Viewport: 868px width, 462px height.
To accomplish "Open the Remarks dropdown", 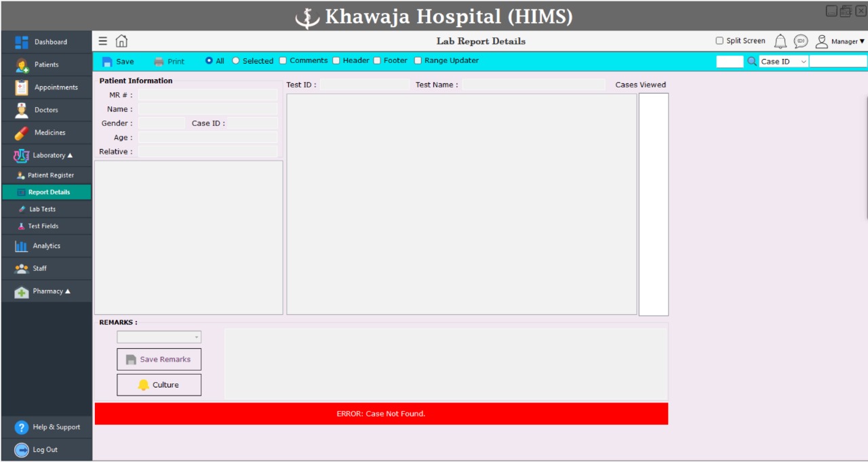I will [x=159, y=337].
